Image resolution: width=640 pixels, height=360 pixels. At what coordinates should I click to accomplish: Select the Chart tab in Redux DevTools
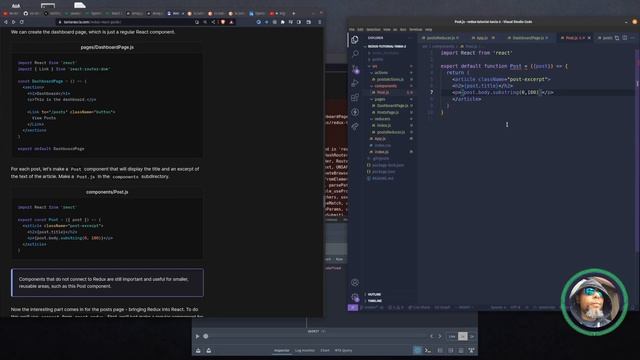click(x=325, y=350)
